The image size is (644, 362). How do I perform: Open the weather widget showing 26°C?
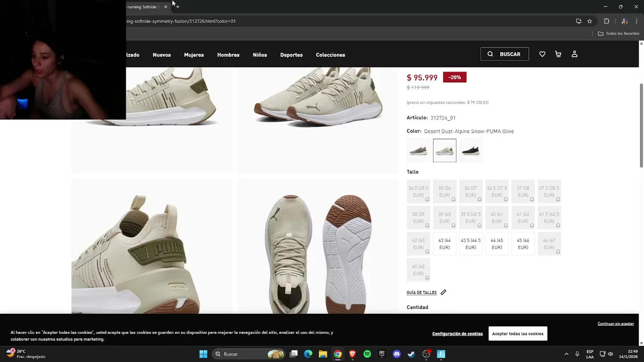click(x=26, y=354)
